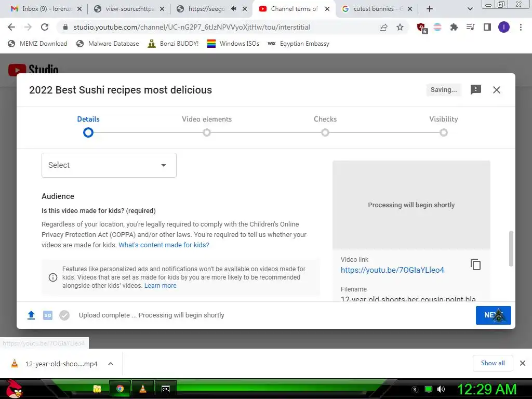Go to the Video elements step
The image size is (532, 399).
(207, 126)
